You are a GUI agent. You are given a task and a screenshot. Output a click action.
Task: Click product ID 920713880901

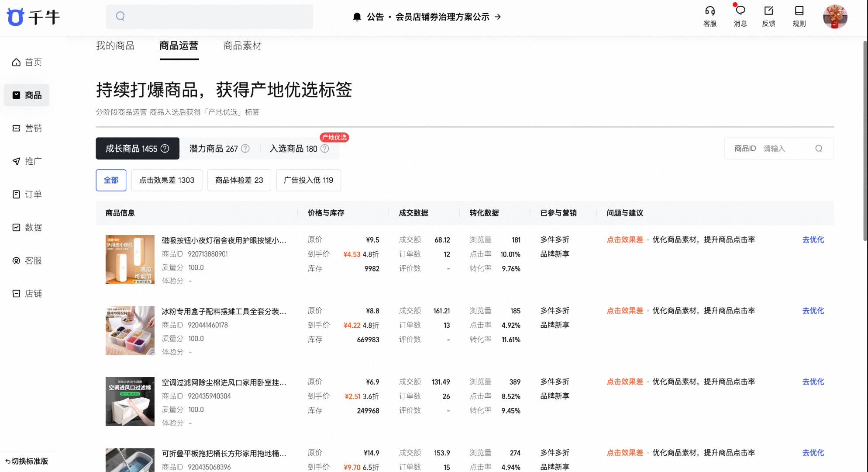pos(208,254)
